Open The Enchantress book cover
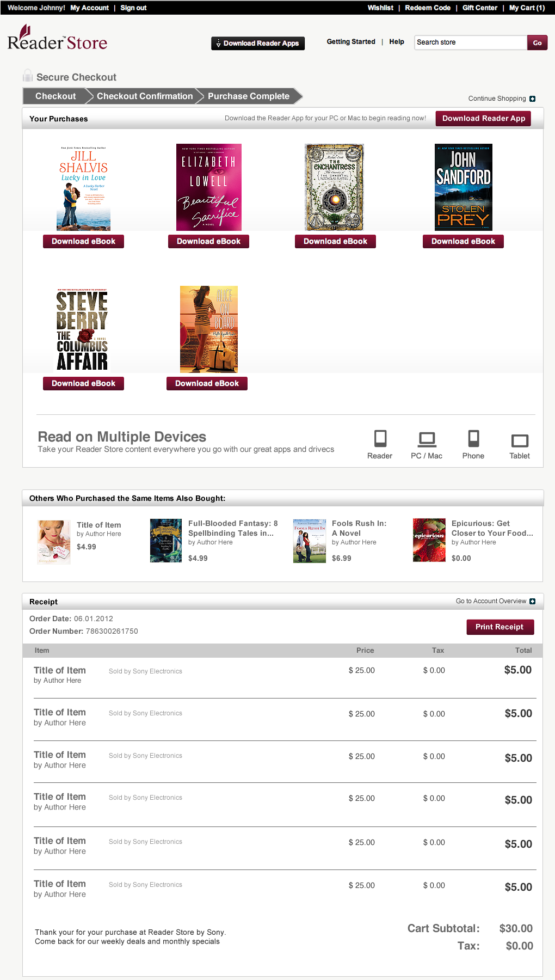The height and width of the screenshot is (980, 555). [334, 187]
